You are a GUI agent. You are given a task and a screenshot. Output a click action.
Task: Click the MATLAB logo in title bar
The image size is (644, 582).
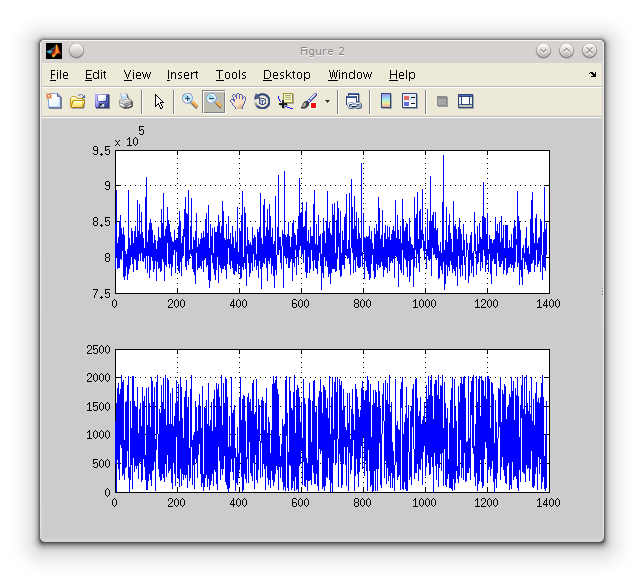click(54, 51)
